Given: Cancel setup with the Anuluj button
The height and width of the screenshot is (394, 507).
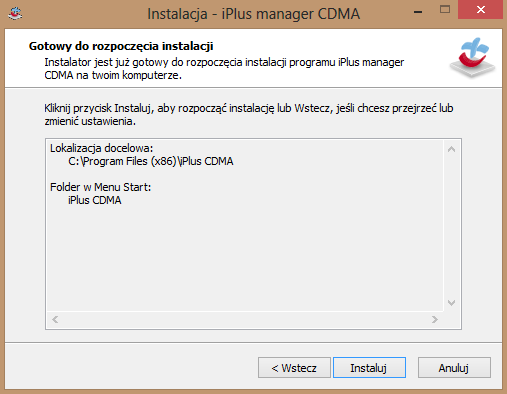Looking at the screenshot, I should (x=454, y=368).
